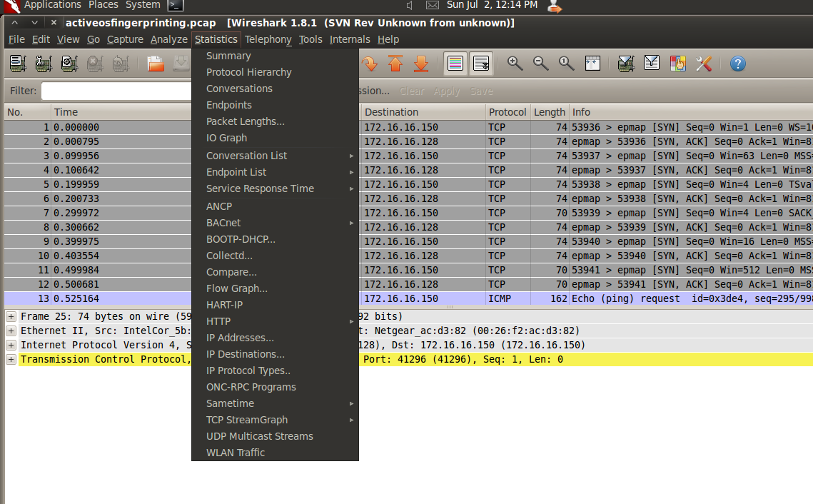Select packet 13 ICMP Echo request row
The height and width of the screenshot is (504, 813).
(x=408, y=298)
